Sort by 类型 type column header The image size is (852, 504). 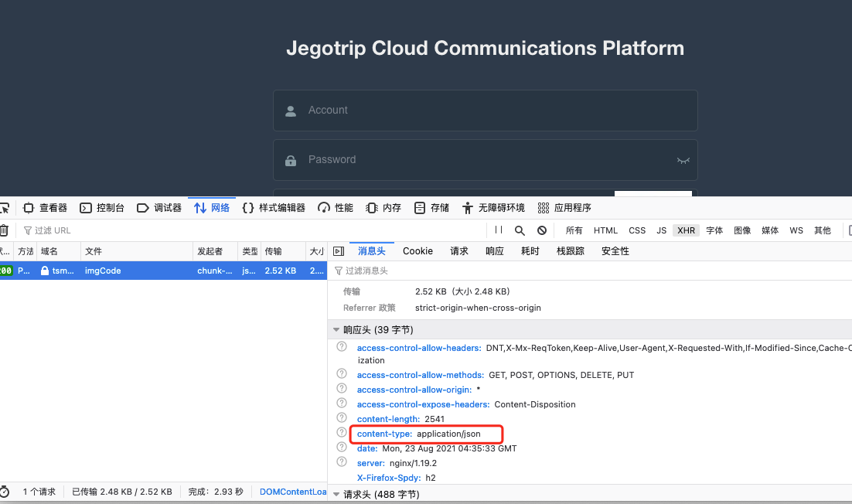point(250,251)
